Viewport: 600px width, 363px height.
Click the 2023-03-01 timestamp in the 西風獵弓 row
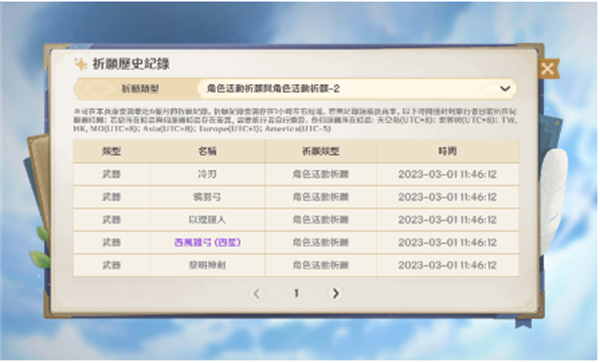(447, 242)
